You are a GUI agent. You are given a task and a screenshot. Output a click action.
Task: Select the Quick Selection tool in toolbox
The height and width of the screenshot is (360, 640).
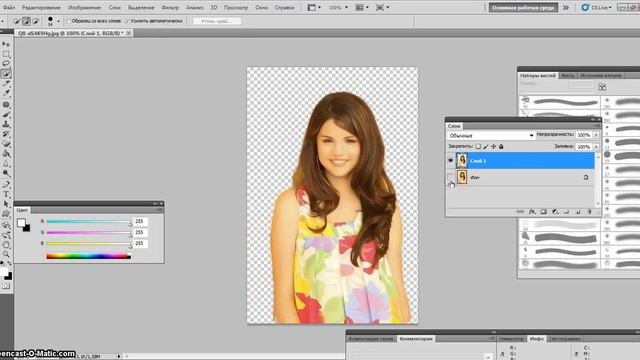pos(6,74)
